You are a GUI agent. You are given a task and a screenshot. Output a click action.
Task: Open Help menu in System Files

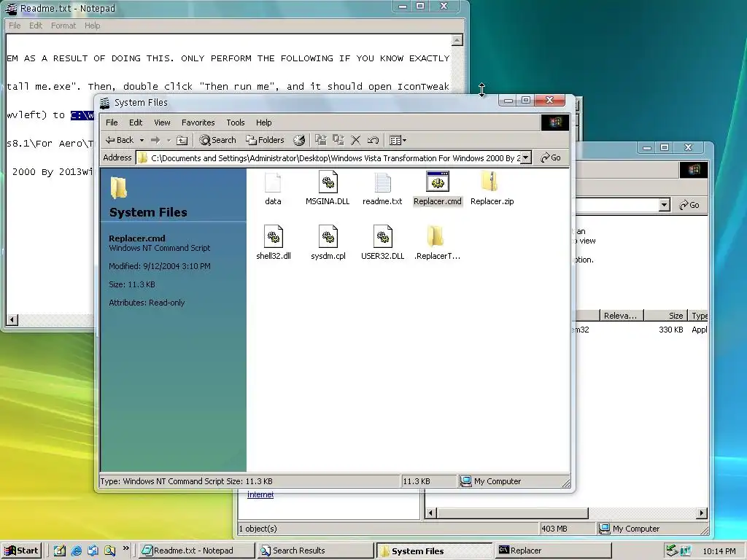point(263,122)
